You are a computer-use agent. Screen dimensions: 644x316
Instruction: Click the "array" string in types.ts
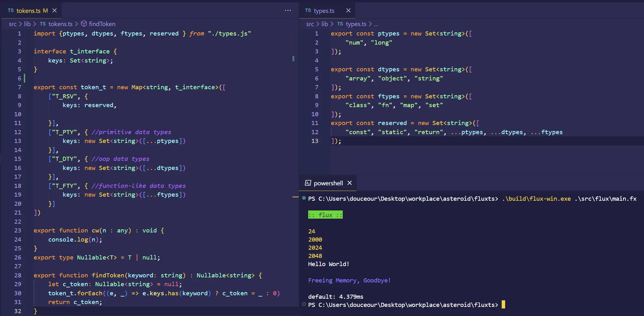[x=358, y=78]
